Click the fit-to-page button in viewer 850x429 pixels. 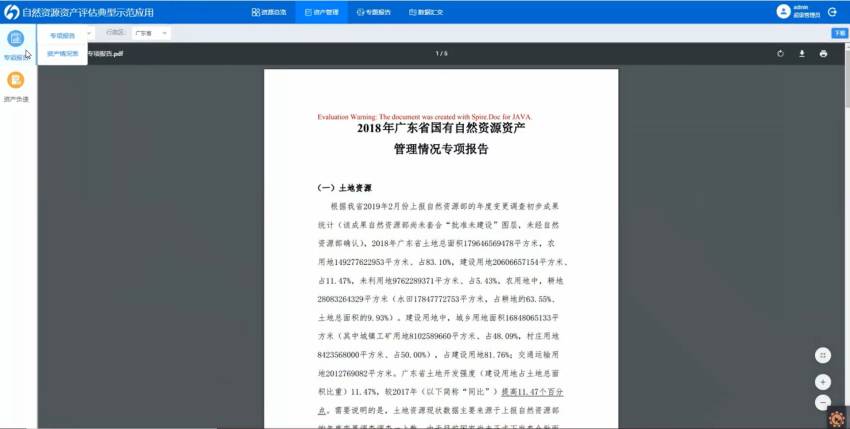(822, 355)
